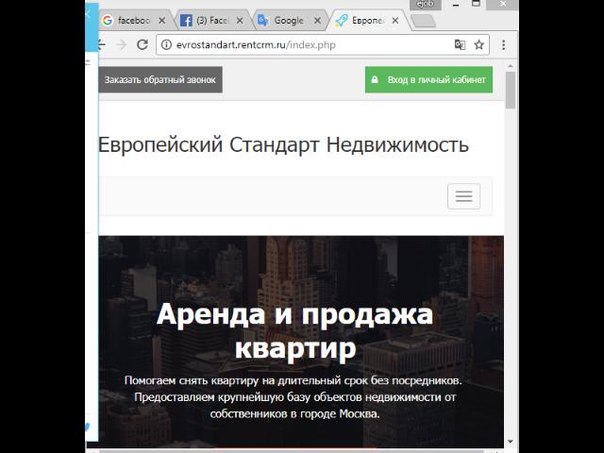Go back with the back arrow

(102, 45)
